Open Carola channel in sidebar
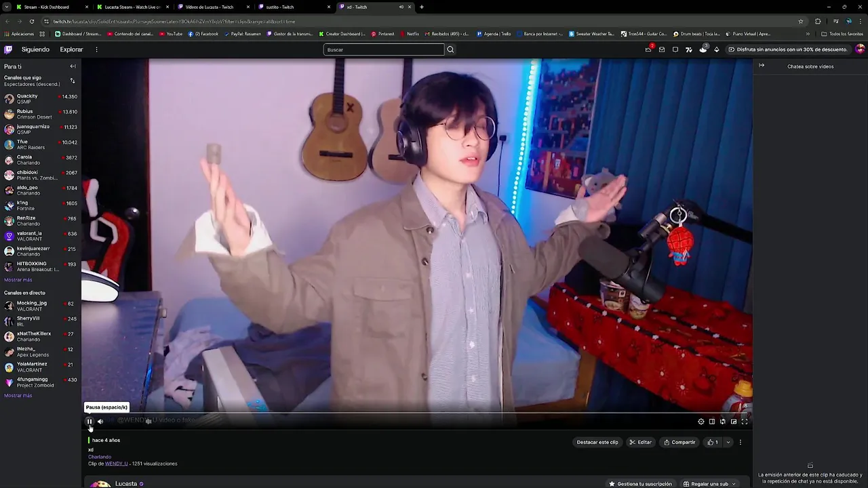868x488 pixels. [41, 160]
